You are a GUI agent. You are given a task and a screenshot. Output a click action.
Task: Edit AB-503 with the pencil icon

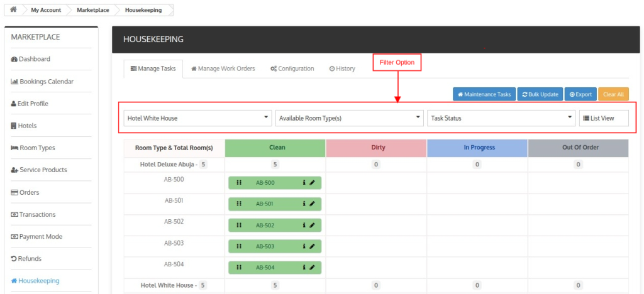[312, 246]
